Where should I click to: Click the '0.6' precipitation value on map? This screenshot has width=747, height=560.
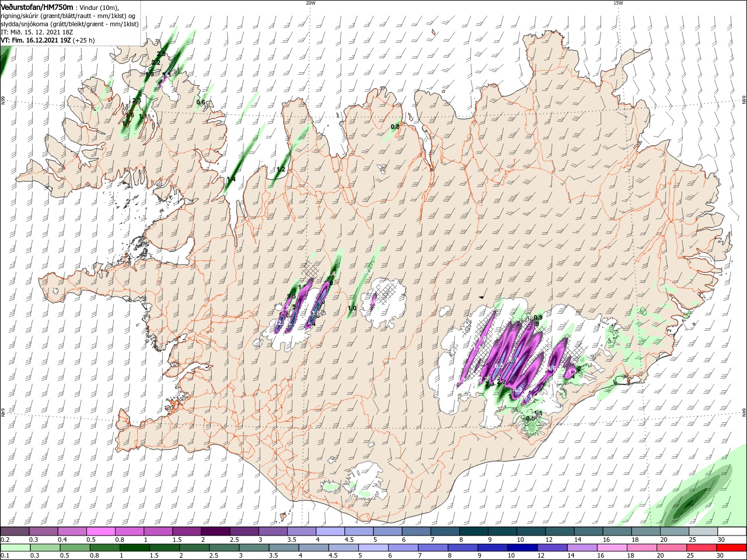pyautogui.click(x=201, y=102)
